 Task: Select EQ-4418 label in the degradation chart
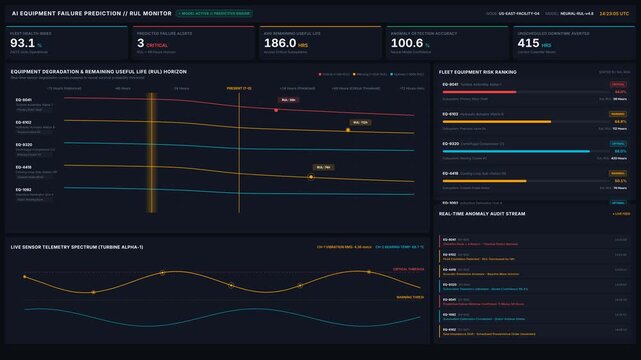point(24,167)
